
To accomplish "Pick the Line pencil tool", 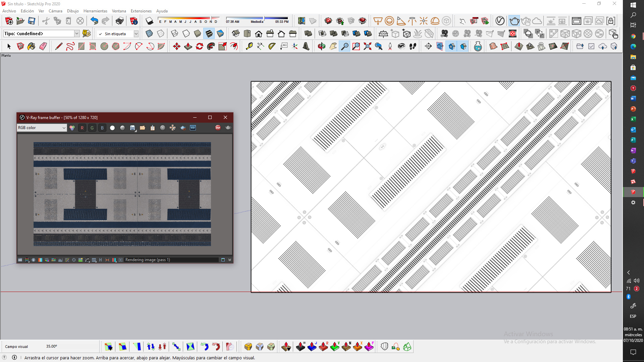I will tap(59, 46).
